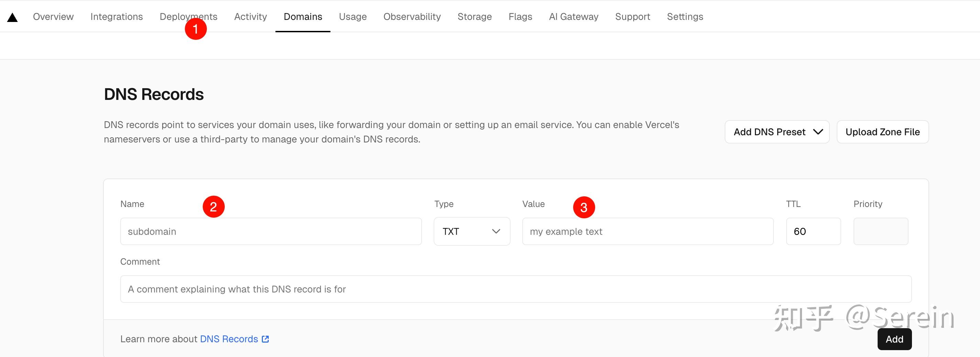Open the Overview section
The image size is (980, 357).
click(53, 16)
